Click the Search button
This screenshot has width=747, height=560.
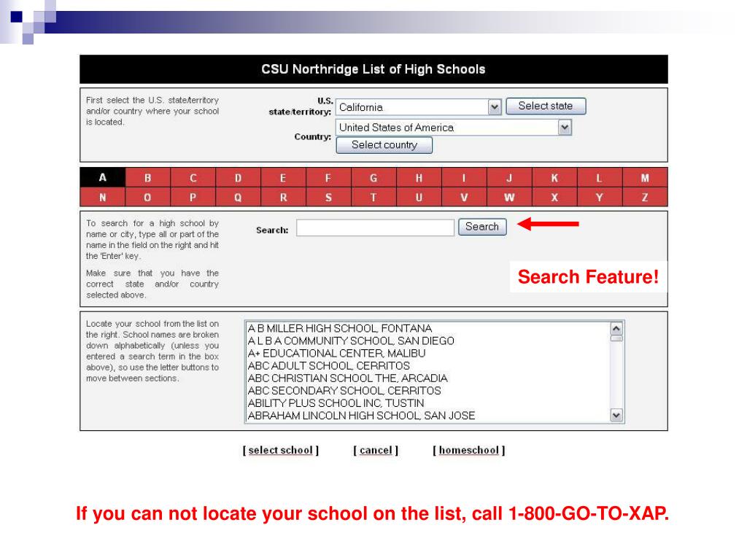coord(482,227)
